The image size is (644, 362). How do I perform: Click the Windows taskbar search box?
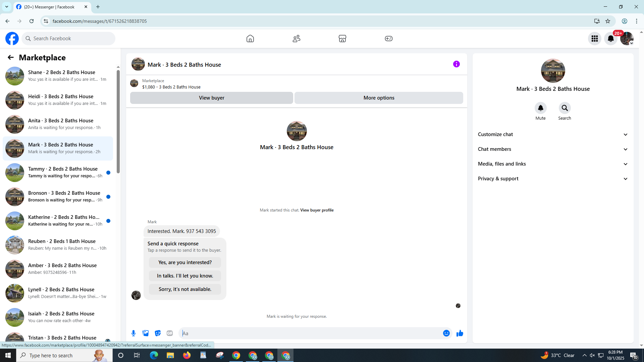(x=64, y=355)
